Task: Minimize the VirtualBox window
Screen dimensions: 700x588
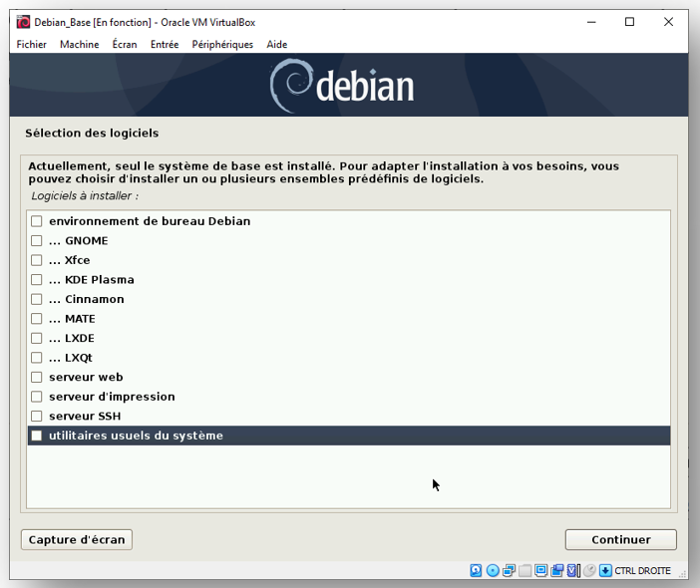Action: (591, 22)
